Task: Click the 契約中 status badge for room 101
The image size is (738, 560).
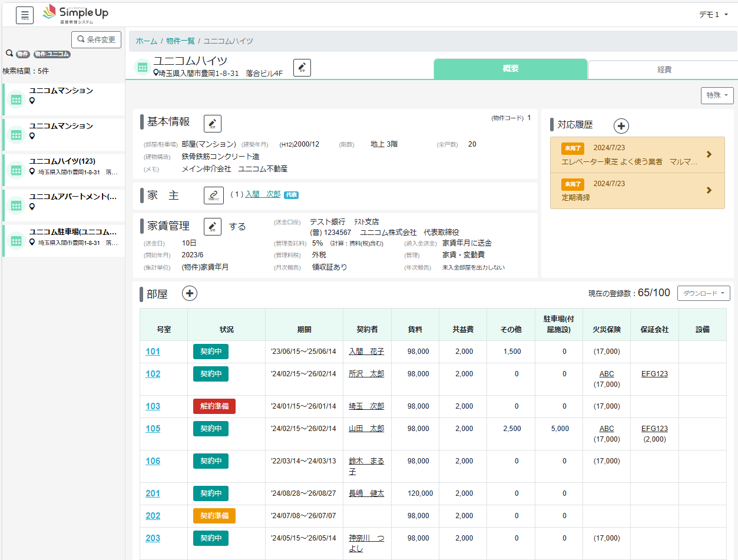Action: coord(211,352)
